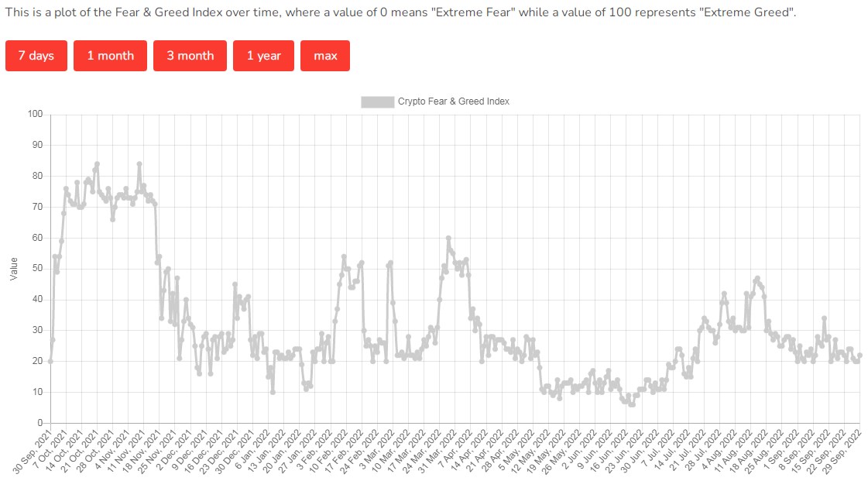Screen dimensions: 868x481
Task: Toggle the grey legend swatch for the index
Action: 378,101
